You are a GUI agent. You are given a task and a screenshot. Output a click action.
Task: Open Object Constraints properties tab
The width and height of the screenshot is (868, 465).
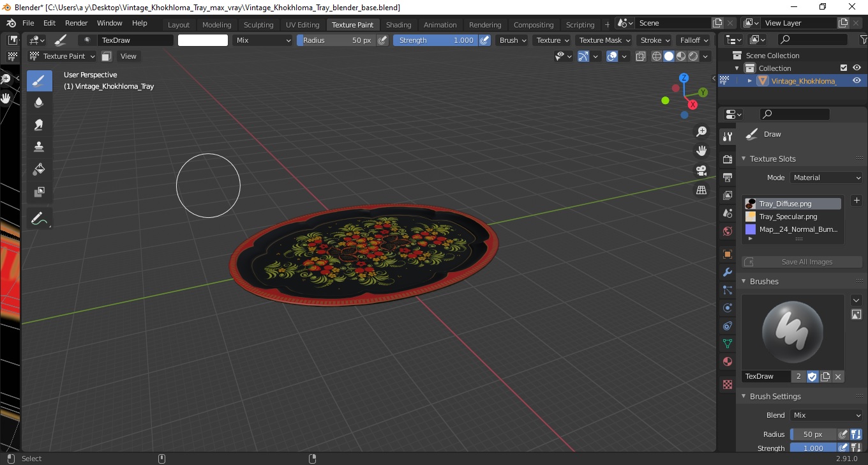[727, 326]
